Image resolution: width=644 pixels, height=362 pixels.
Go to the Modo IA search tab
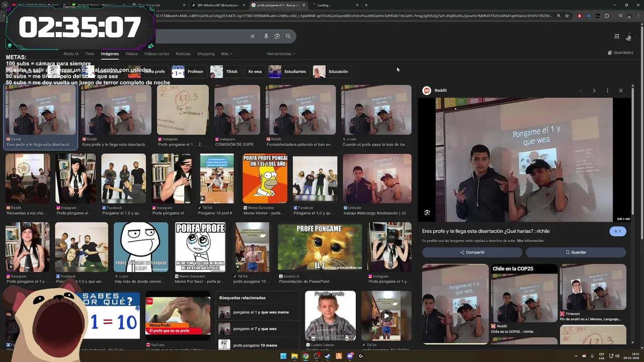[71, 54]
